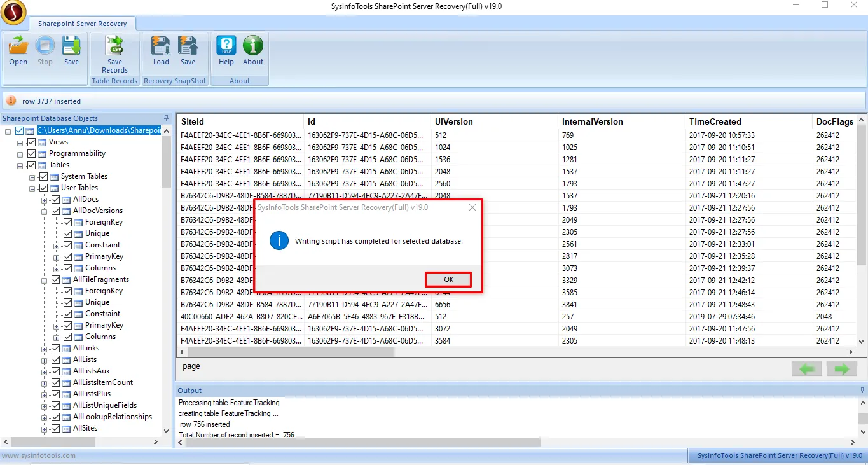The image size is (868, 465).
Task: Click the Save floppy disk icon
Action: click(x=71, y=46)
